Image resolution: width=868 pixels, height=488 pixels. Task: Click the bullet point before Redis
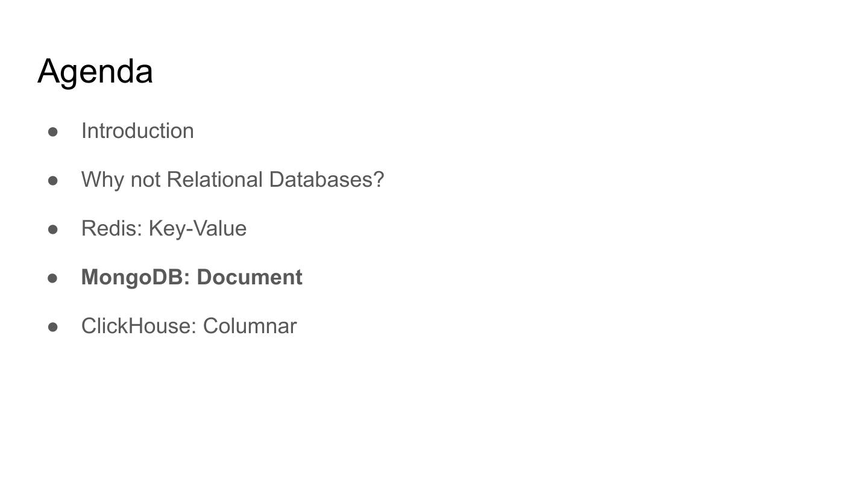click(x=53, y=229)
